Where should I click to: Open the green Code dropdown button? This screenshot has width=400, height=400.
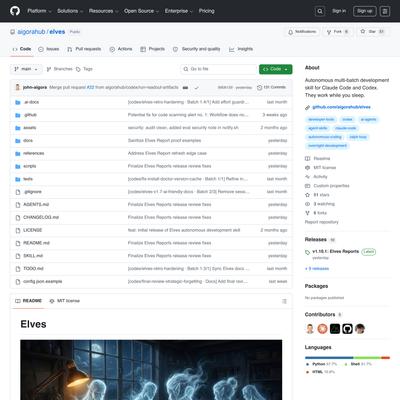coord(275,69)
